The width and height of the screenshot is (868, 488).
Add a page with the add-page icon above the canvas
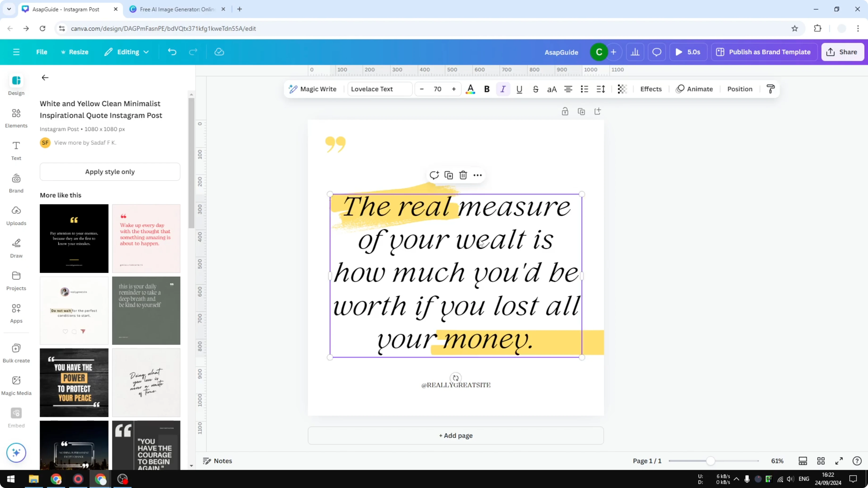(x=597, y=112)
